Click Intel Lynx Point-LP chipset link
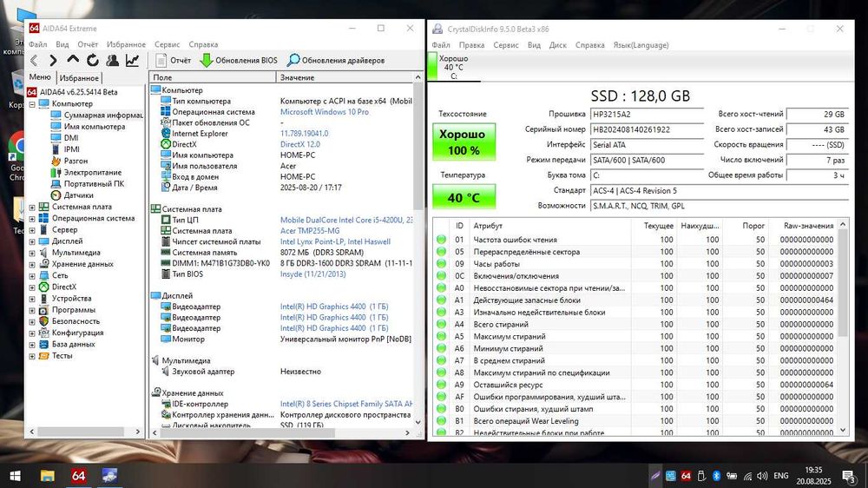Image resolution: width=868 pixels, height=488 pixels. [x=335, y=241]
